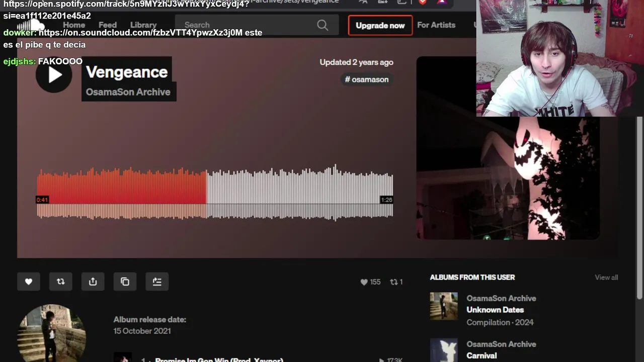Click the 'Updated 2 years ago' text
Viewport: 644px width, 362px height.
(356, 62)
